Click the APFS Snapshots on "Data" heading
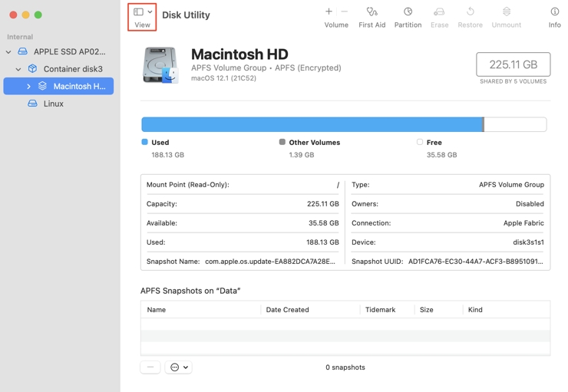Screen dimensions: 568x392 [190, 291]
